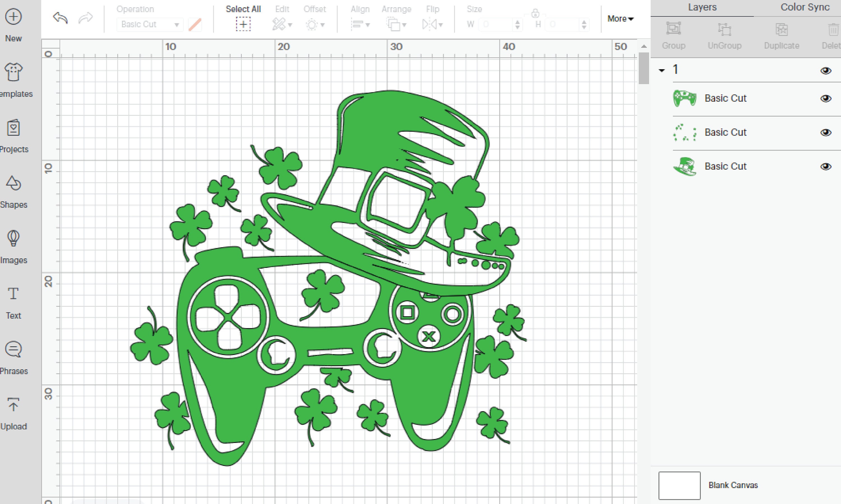Open the color swatch next to Operation
Image resolution: width=841 pixels, height=504 pixels.
pyautogui.click(x=195, y=24)
